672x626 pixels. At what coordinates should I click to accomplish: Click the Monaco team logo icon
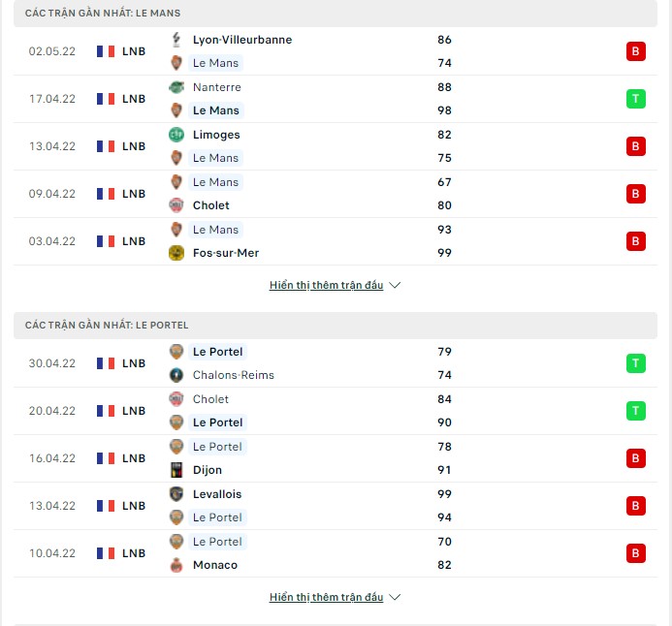click(x=176, y=565)
